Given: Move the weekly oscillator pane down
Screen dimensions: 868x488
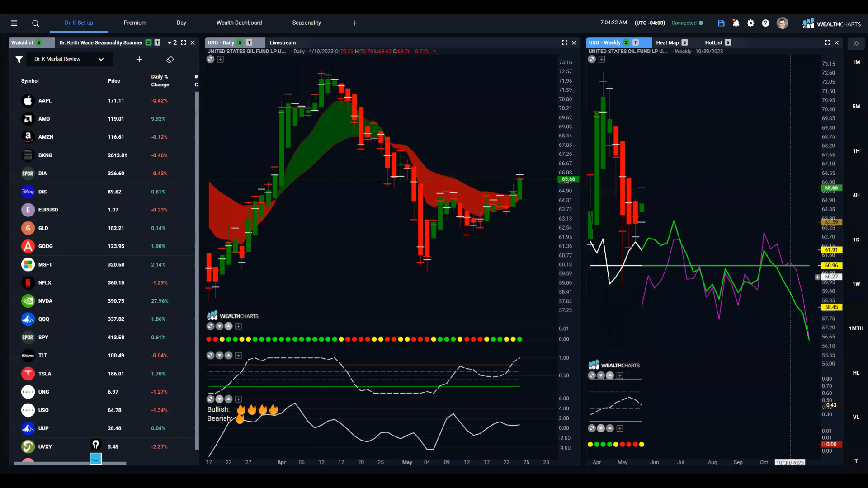Looking at the screenshot, I should pyautogui.click(x=601, y=375).
